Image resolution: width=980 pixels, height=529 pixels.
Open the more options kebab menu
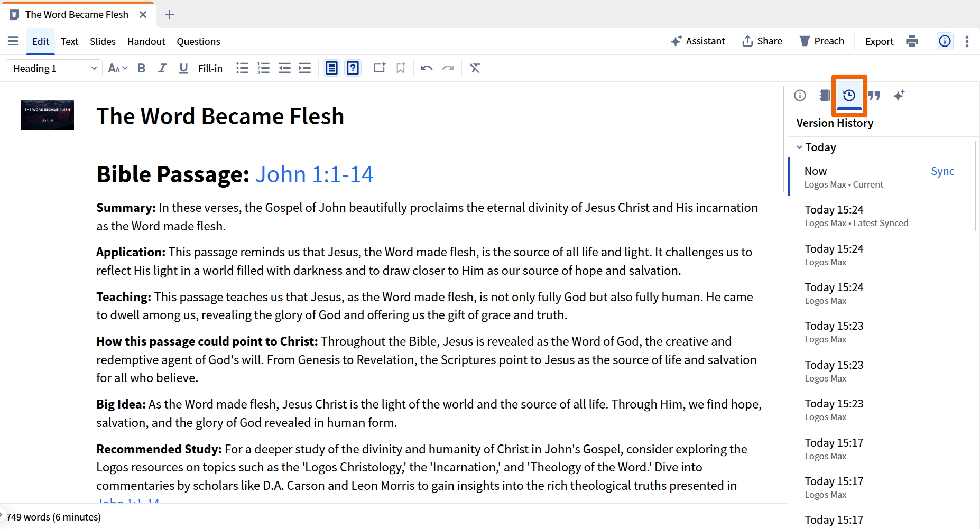click(967, 41)
